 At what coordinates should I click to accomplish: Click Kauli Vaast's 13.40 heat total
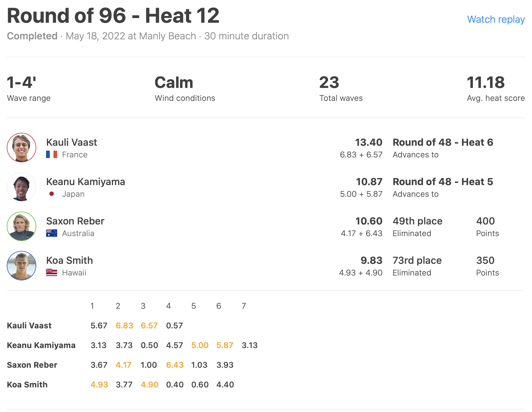(x=369, y=142)
